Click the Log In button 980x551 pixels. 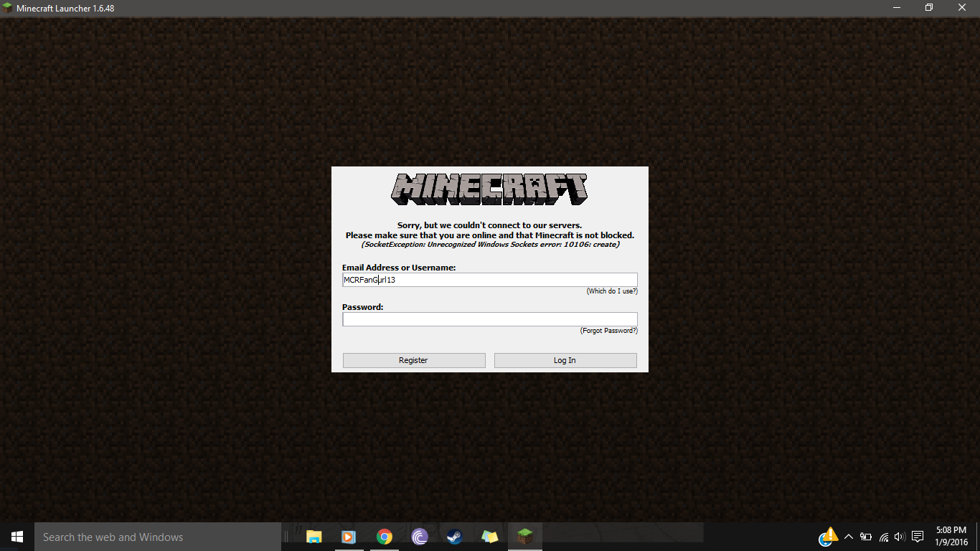[565, 360]
